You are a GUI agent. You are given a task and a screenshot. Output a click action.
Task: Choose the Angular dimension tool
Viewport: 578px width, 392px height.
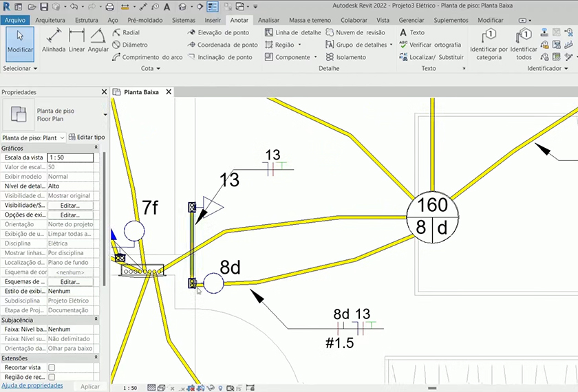(98, 40)
